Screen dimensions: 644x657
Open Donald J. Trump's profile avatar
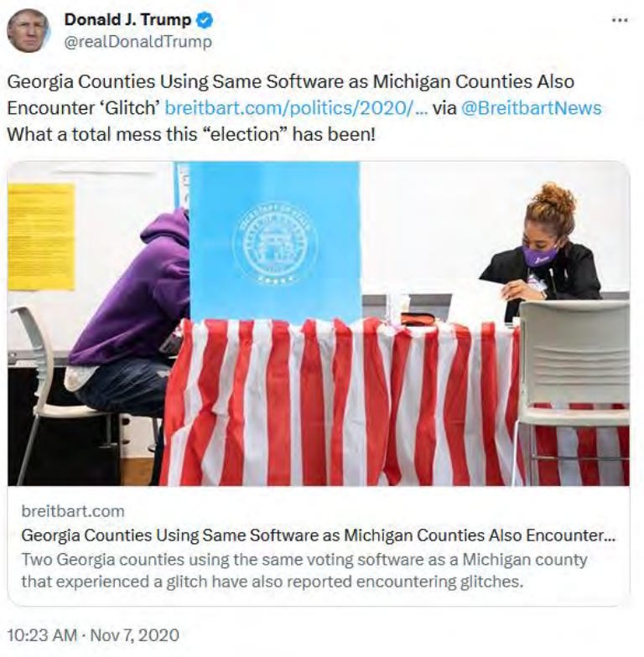point(29,30)
